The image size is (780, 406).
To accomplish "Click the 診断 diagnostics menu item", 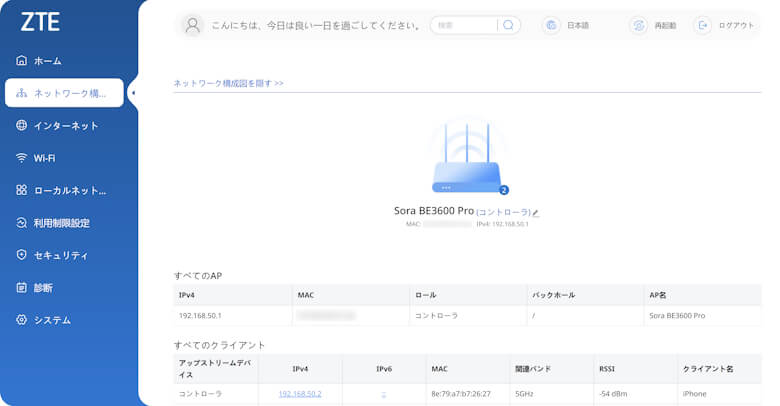I will (x=43, y=288).
